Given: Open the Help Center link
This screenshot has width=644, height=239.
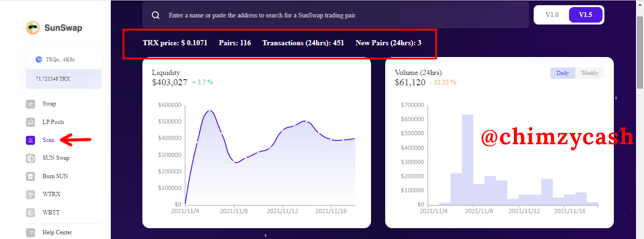Looking at the screenshot, I should tap(57, 232).
